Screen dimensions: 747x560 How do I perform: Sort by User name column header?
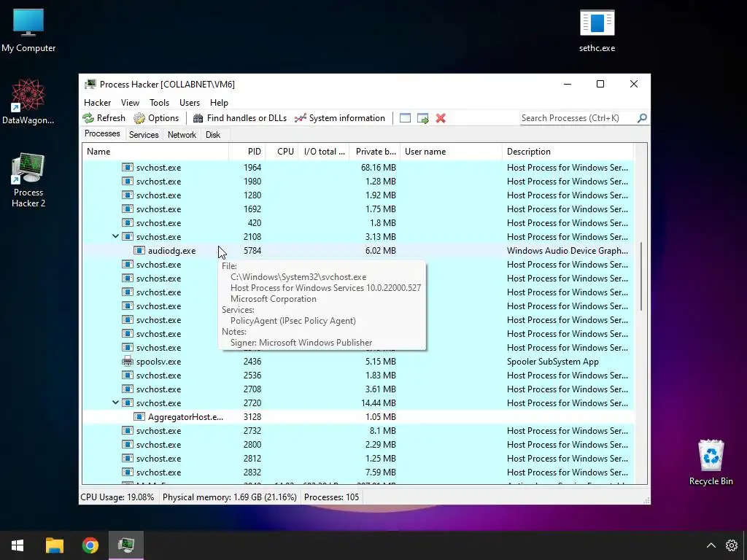click(451, 152)
